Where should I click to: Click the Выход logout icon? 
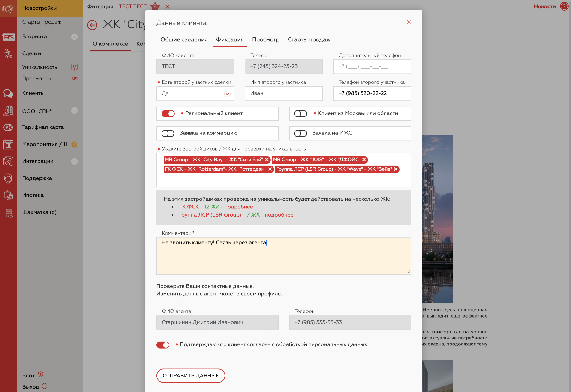(45, 386)
